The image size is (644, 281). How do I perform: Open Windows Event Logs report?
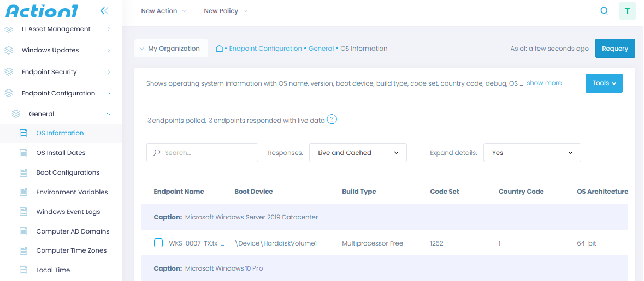pyautogui.click(x=68, y=212)
